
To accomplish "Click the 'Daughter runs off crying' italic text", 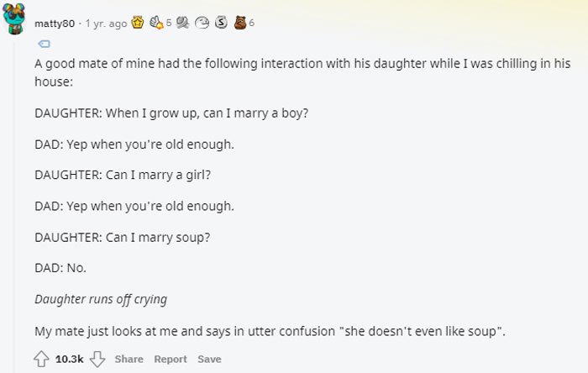I will 100,299.
